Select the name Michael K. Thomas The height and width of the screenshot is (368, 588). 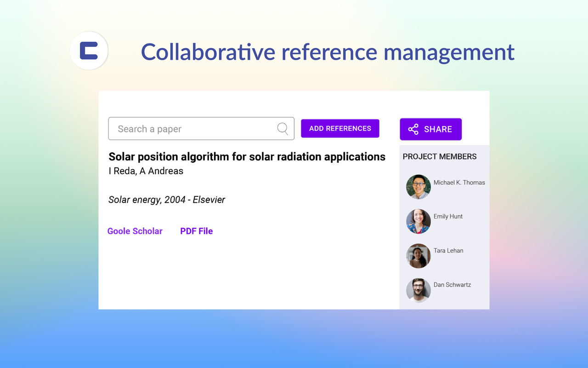(459, 183)
